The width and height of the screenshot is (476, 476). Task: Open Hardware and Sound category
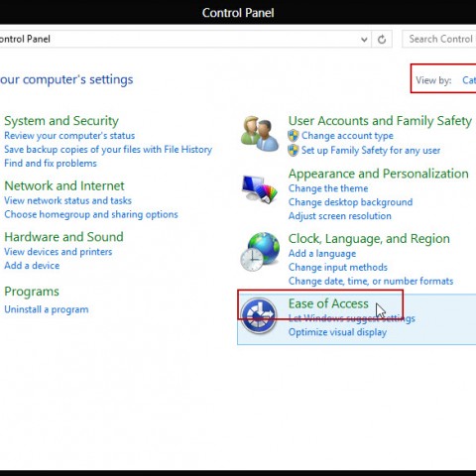pos(63,237)
